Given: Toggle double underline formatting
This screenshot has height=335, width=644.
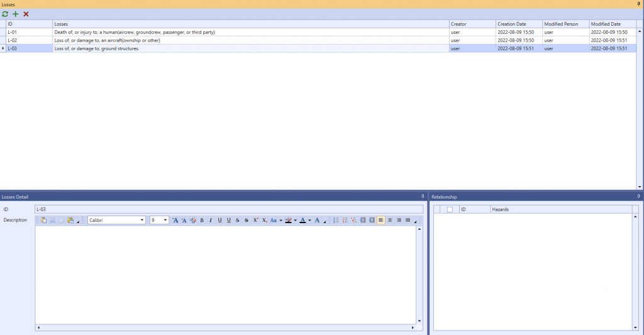Looking at the screenshot, I should pos(229,220).
